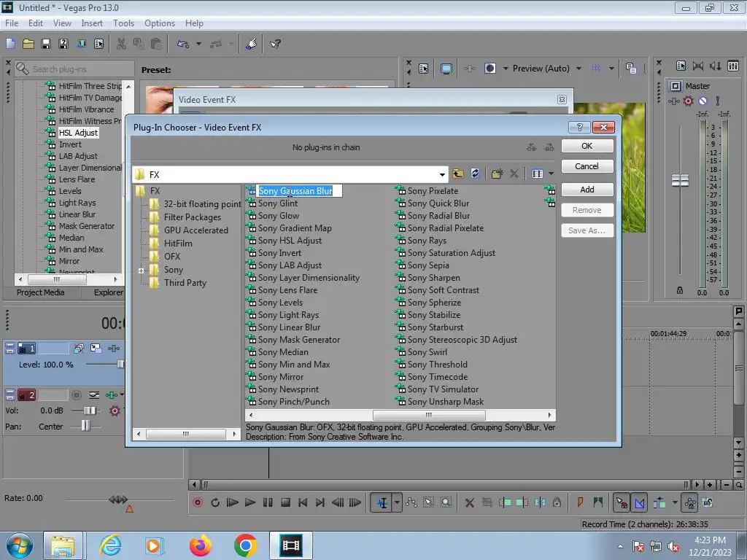Toggle Enable Snapping button
The height and width of the screenshot is (560, 747).
coord(622,502)
